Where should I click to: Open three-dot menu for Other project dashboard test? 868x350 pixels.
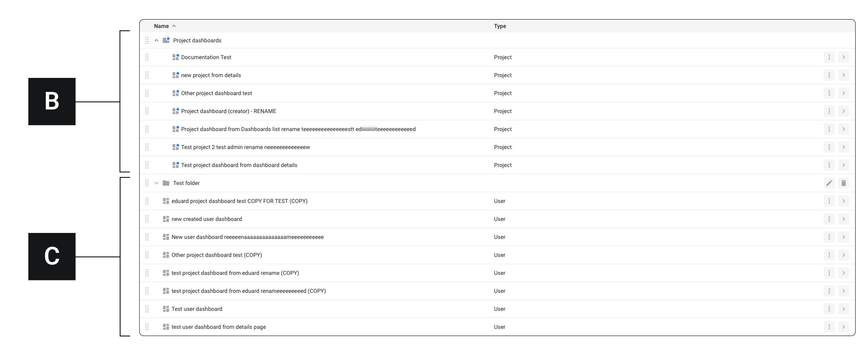tap(829, 93)
